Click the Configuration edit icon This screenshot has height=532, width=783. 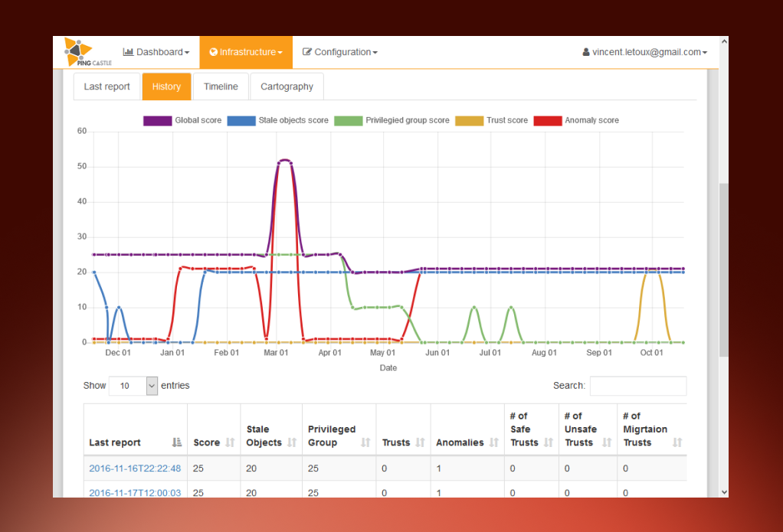307,52
